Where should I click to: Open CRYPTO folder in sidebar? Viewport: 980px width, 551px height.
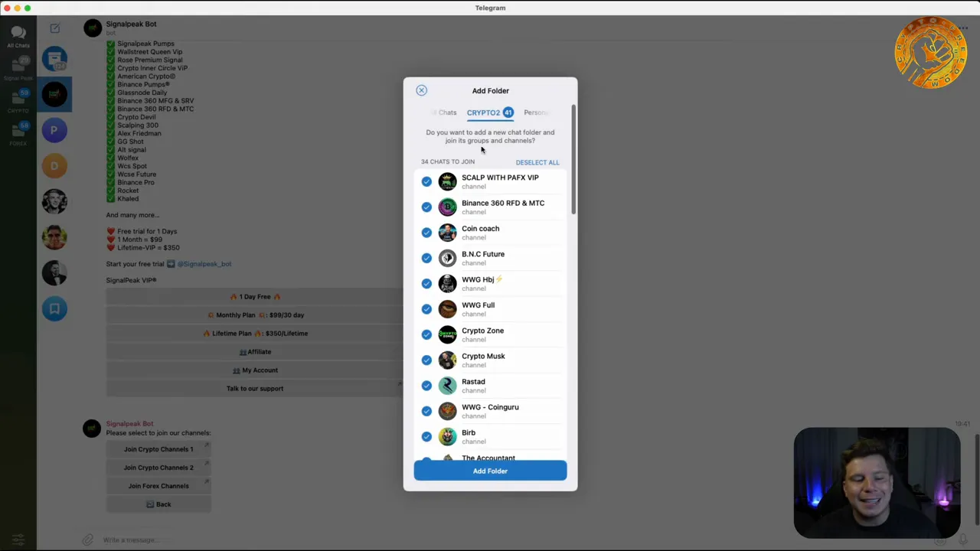(x=18, y=101)
